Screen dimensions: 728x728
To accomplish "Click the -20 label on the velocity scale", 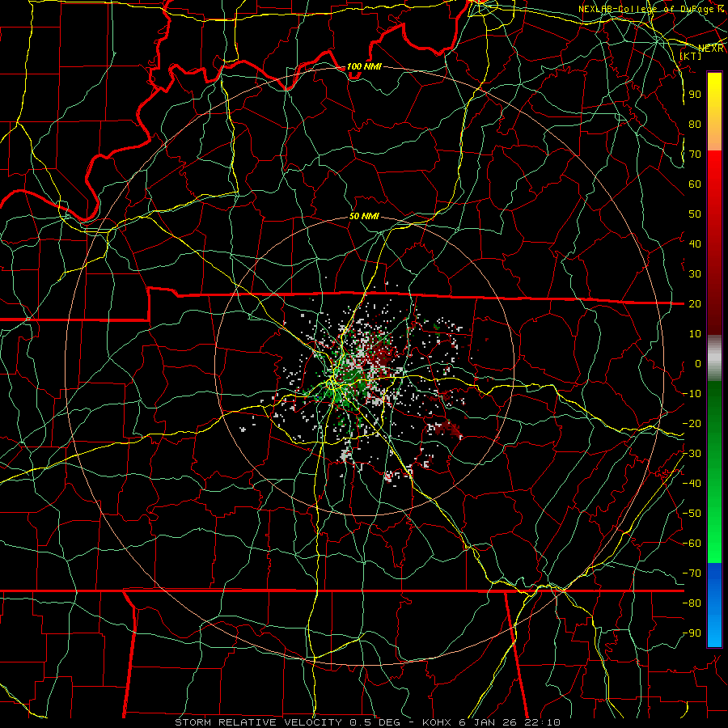I will tap(692, 423).
